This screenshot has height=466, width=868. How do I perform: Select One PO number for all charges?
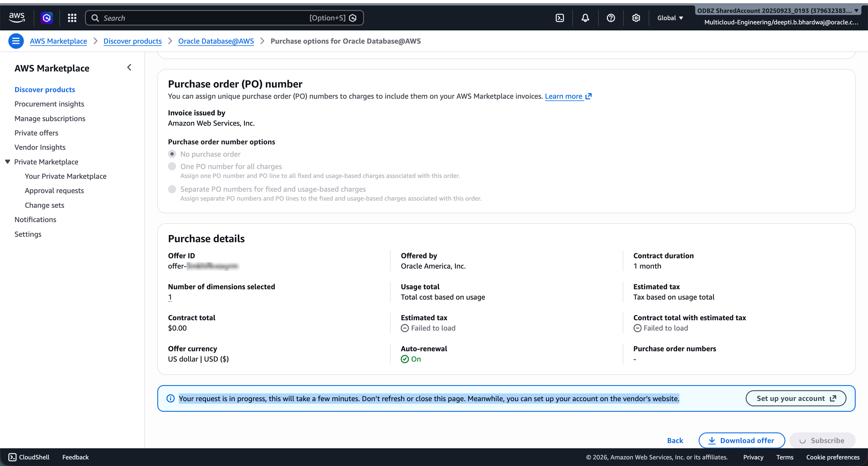pyautogui.click(x=172, y=166)
